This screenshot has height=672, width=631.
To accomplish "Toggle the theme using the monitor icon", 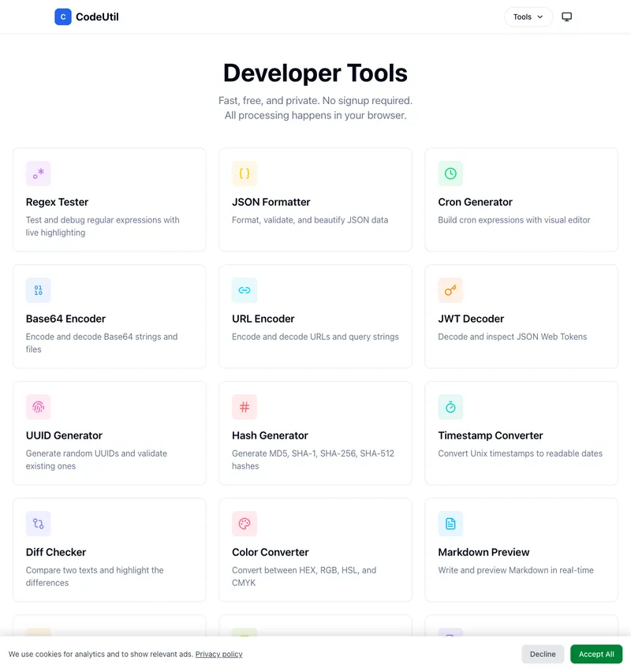I will click(566, 17).
